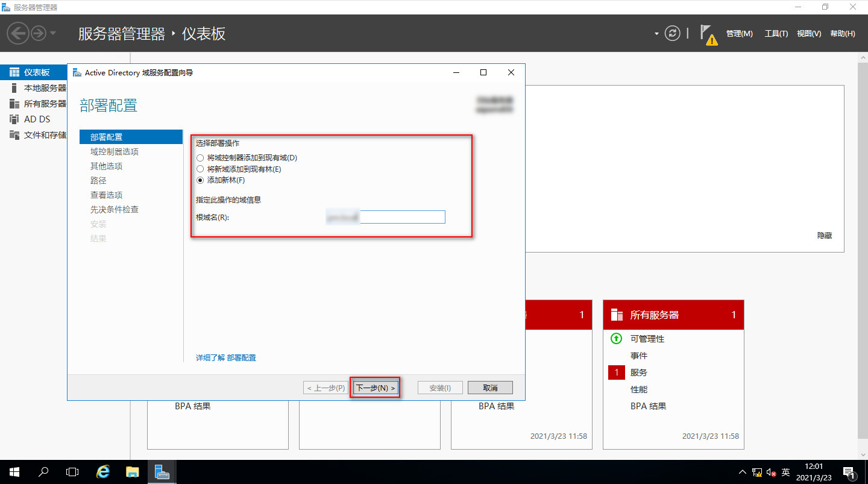This screenshot has height=484, width=868.
Task: Open the 帮助(H) menu
Action: point(843,34)
